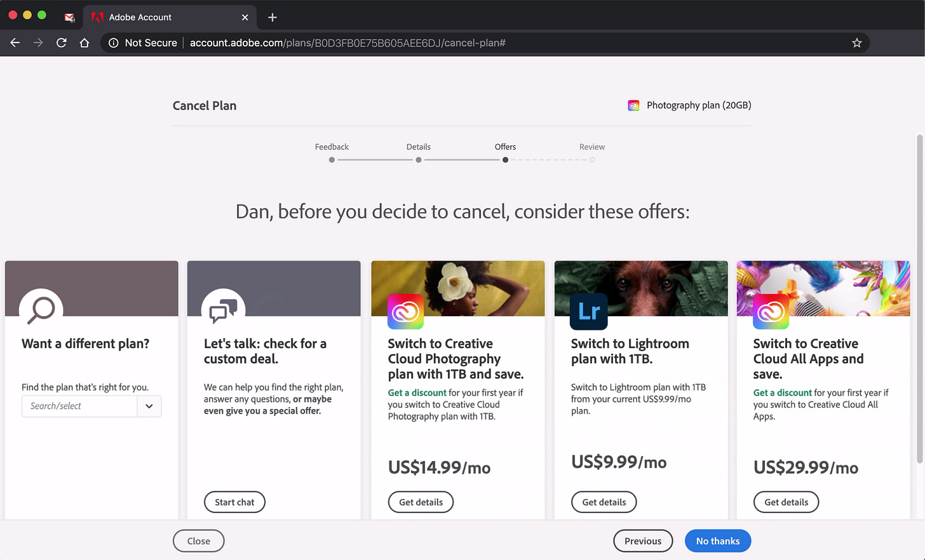Start chat for a custom deal

234,502
